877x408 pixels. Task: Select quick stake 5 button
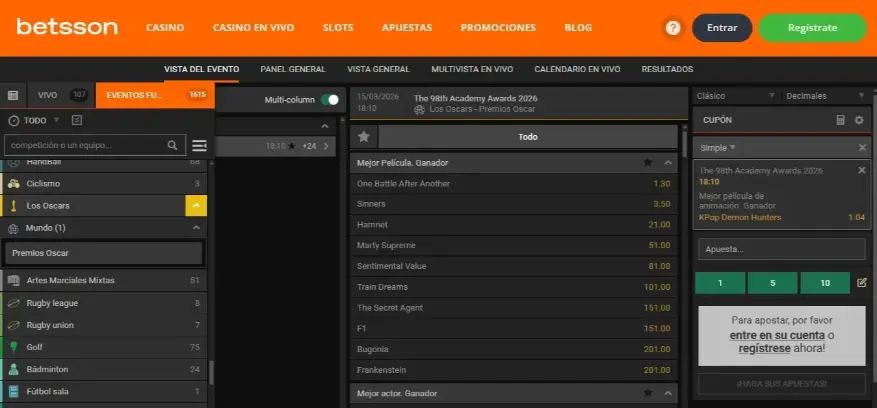772,283
